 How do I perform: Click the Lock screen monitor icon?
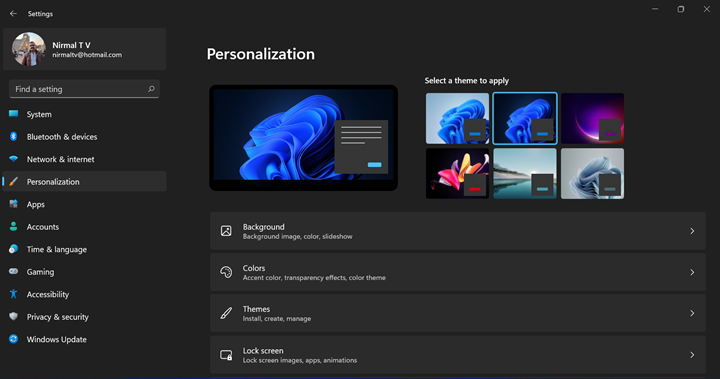click(x=226, y=355)
